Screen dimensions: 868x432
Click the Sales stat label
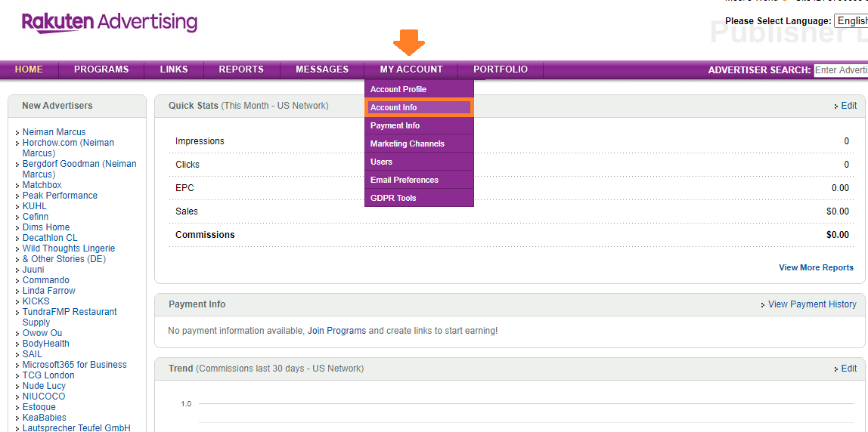tap(187, 211)
